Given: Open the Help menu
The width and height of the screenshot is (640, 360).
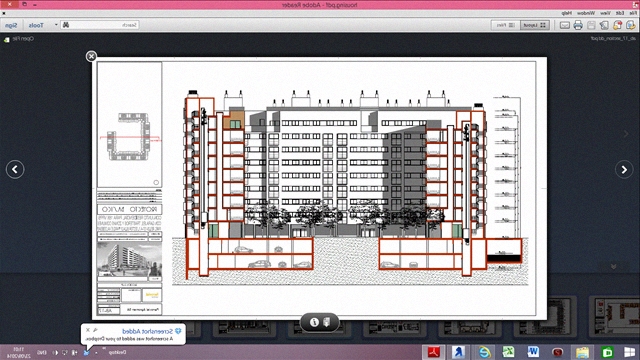Looking at the screenshot, I should [x=567, y=13].
